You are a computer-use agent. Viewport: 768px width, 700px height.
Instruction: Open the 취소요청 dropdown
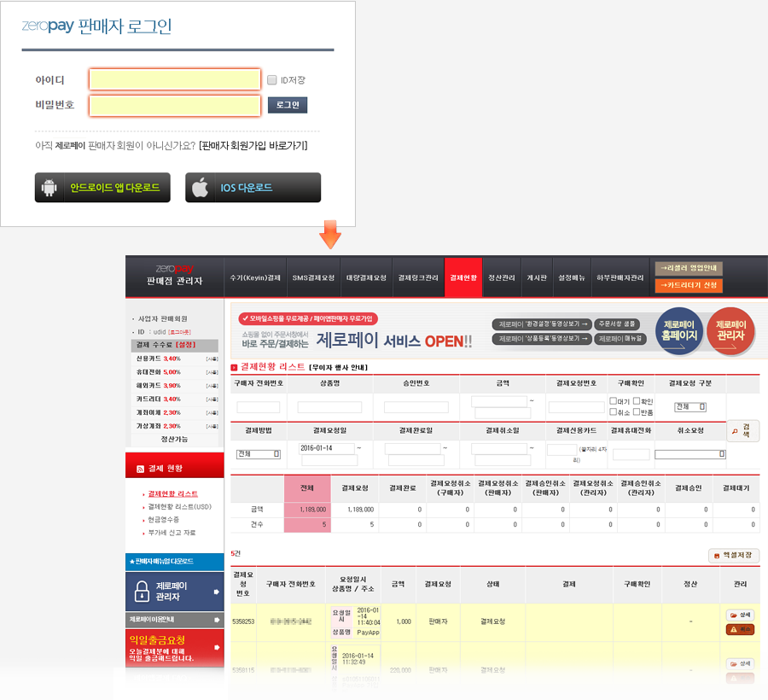(690, 454)
